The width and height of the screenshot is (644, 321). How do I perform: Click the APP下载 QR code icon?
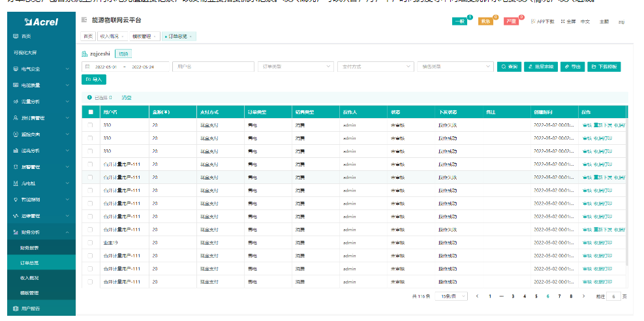click(x=533, y=22)
